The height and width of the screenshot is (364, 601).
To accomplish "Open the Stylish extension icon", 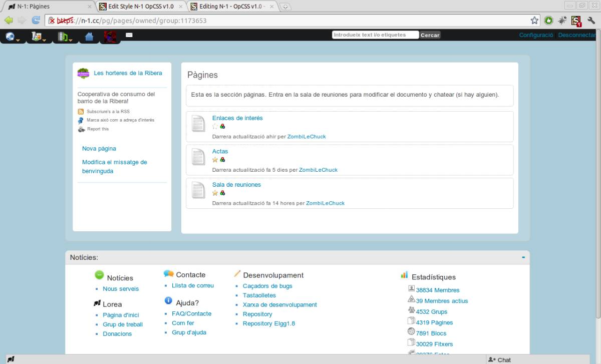I will [x=576, y=21].
